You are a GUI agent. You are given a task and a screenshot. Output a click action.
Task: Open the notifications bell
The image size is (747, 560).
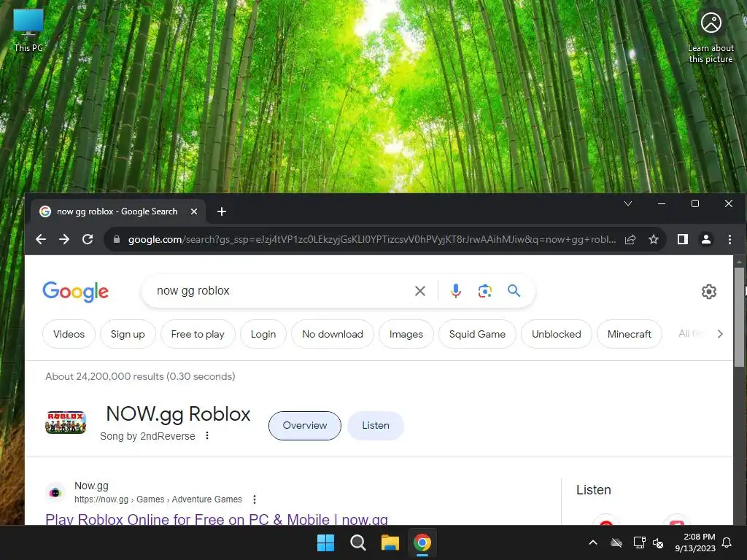(x=727, y=542)
